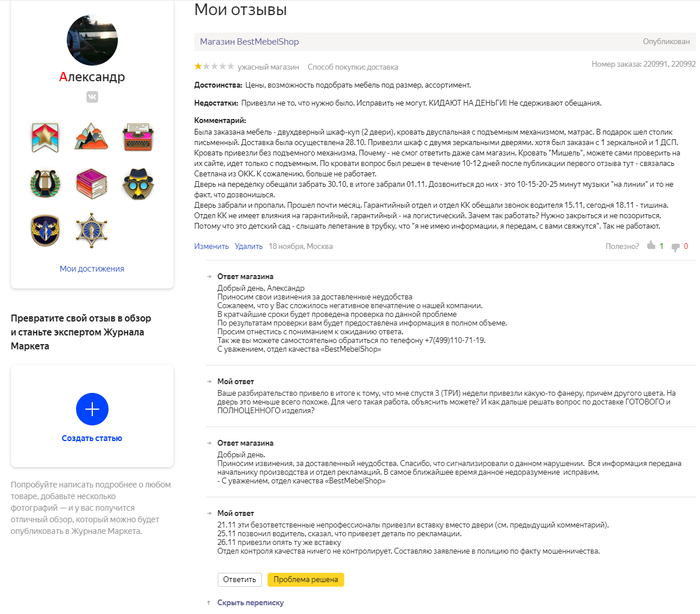Click the blue plus create article button
This screenshot has height=614, width=700.
92,409
